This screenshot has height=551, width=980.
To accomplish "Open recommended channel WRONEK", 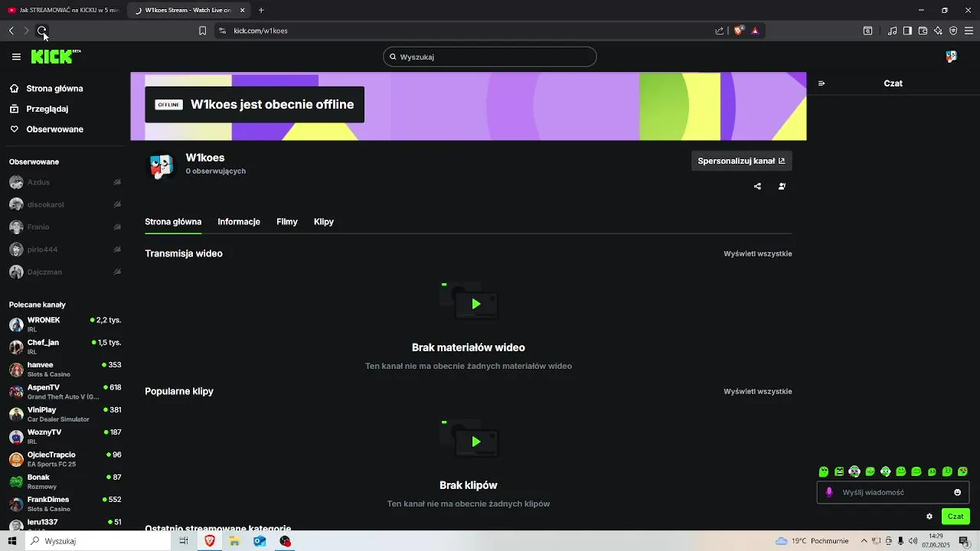I will (65, 324).
